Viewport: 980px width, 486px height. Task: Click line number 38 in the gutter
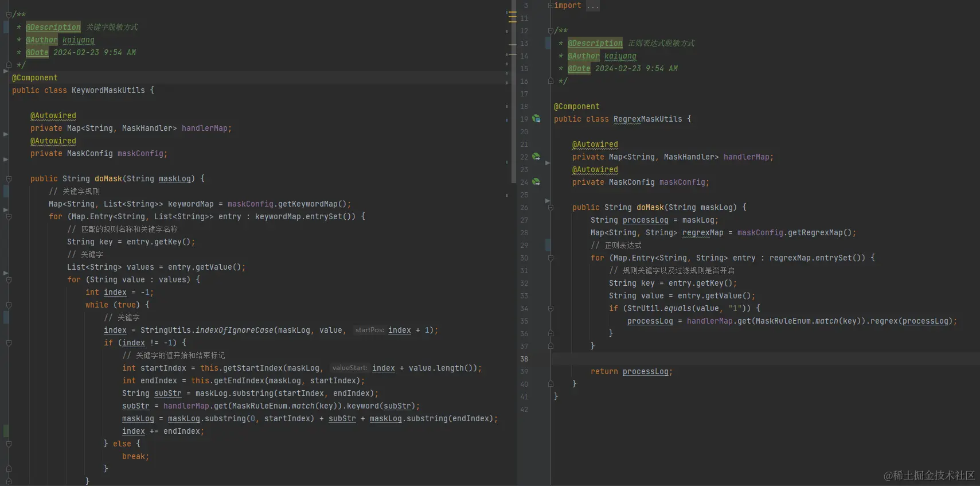[x=524, y=359]
